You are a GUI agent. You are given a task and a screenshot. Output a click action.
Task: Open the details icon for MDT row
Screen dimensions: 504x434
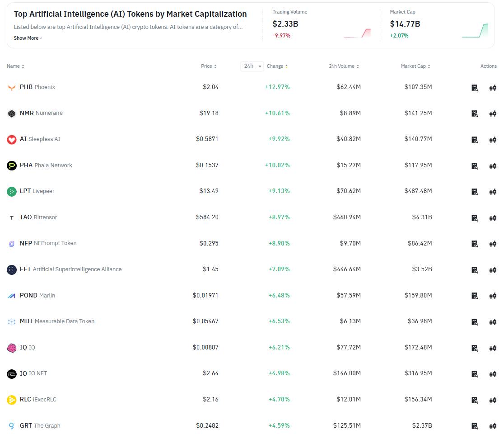click(x=475, y=322)
